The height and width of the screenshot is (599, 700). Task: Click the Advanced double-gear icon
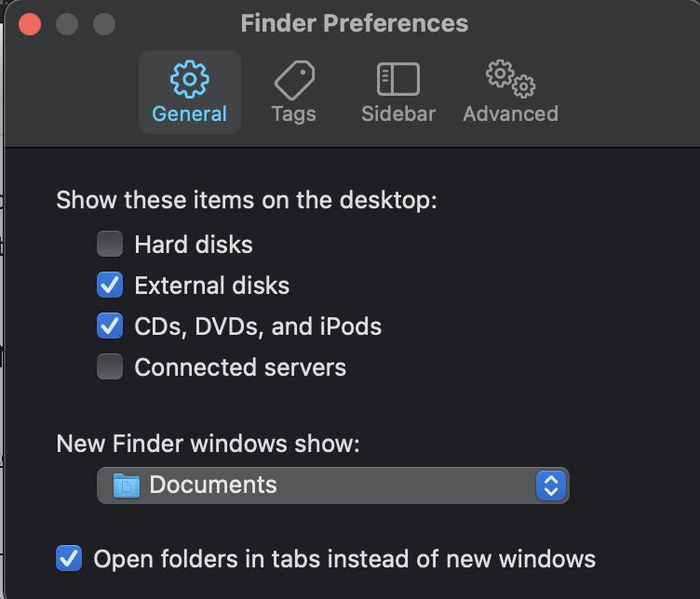tap(510, 79)
